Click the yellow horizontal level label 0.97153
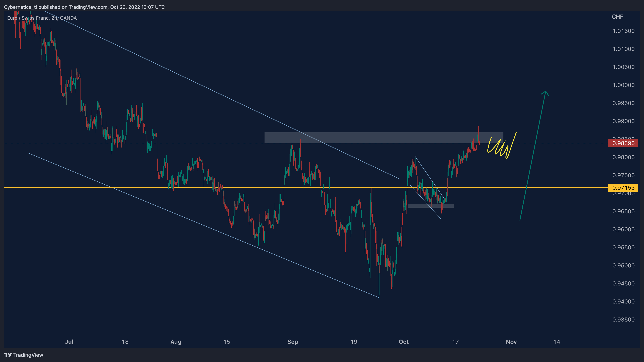This screenshot has height=362, width=644. [623, 188]
